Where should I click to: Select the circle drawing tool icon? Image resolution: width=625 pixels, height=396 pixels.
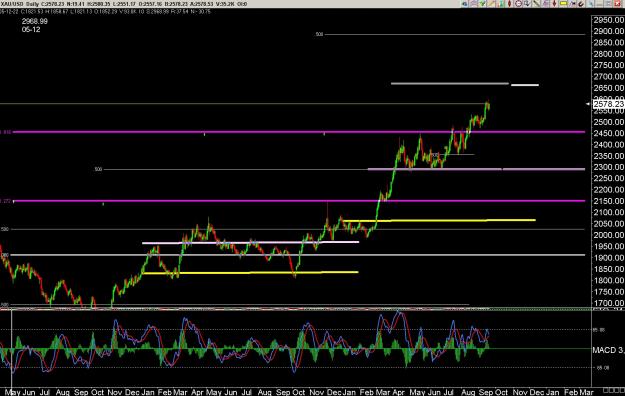pos(519,4)
